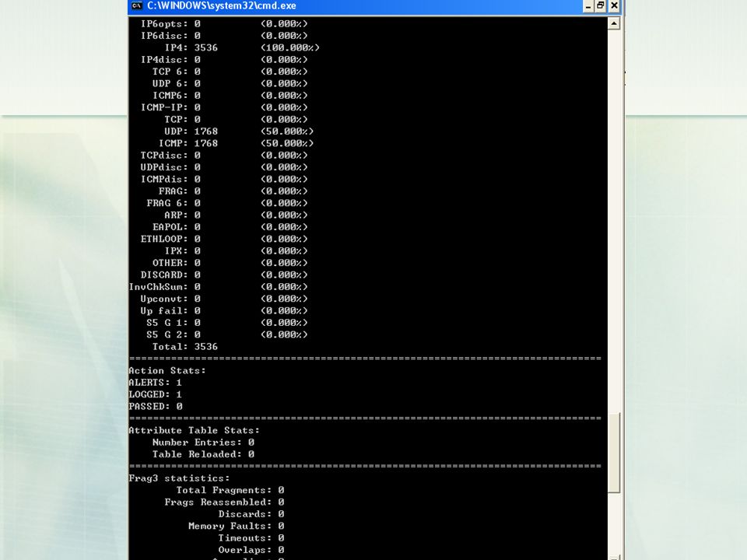
Task: Click the Attribute Table Stats: heading
Action: [x=195, y=430]
